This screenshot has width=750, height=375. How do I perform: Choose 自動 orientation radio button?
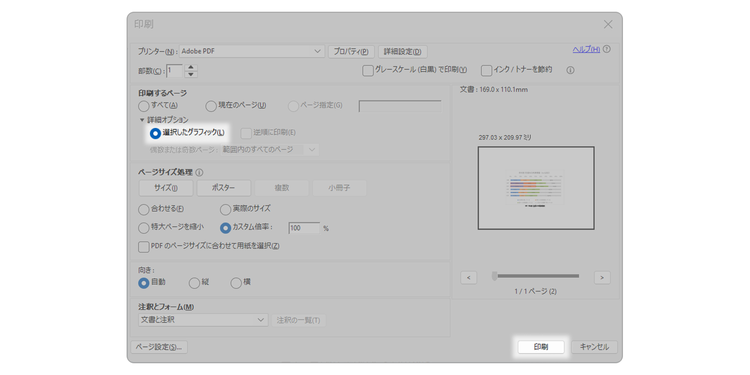point(143,283)
